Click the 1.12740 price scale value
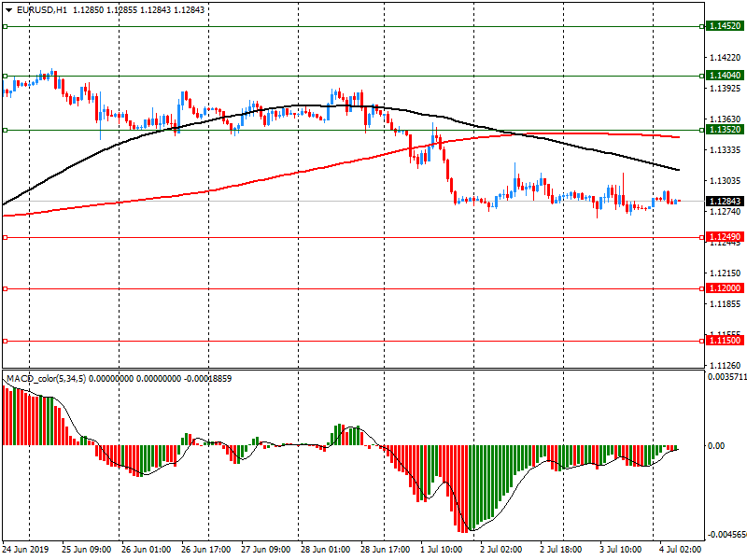 [x=726, y=212]
